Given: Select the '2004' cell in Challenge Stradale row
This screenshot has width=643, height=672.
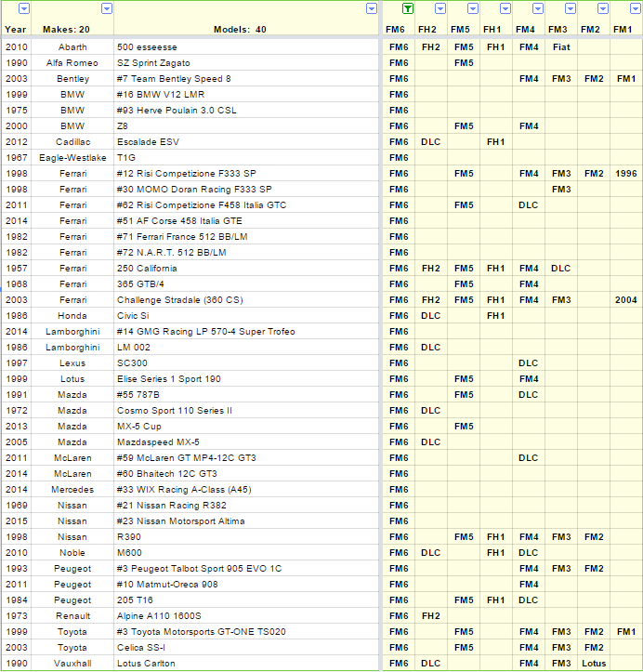Looking at the screenshot, I should coord(626,300).
